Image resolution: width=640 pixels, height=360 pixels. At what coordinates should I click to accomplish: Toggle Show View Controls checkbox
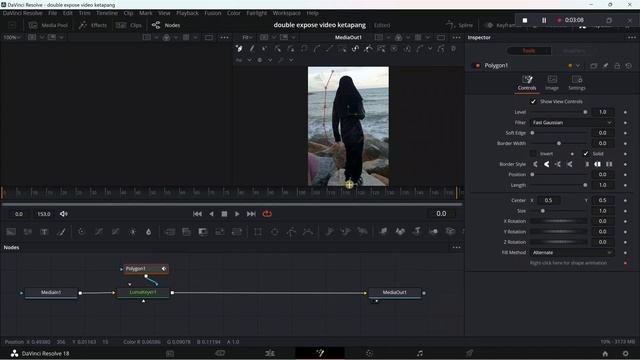tap(533, 101)
